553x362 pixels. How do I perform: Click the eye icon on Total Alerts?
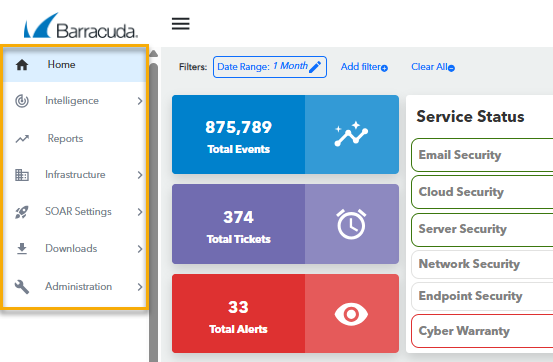351,314
